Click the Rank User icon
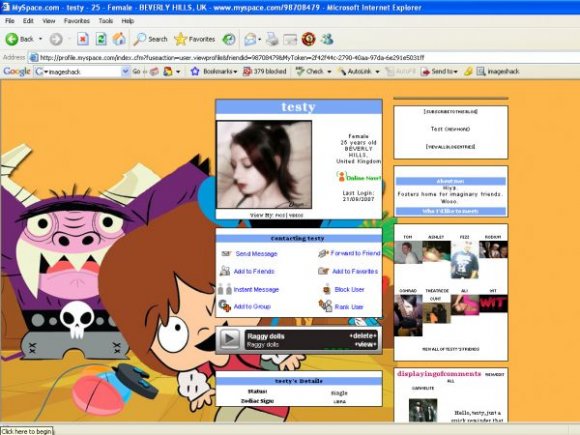 (326, 306)
